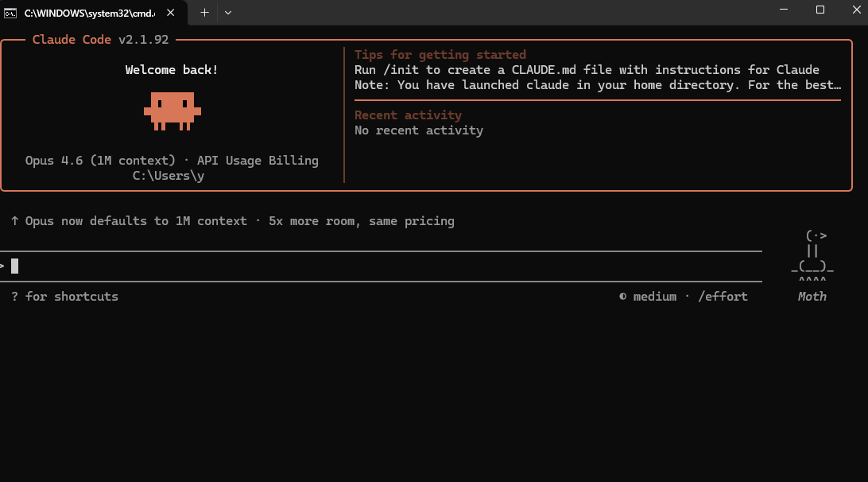The height and width of the screenshot is (482, 868).
Task: Click the 'Recent activity' heading
Action: [408, 115]
